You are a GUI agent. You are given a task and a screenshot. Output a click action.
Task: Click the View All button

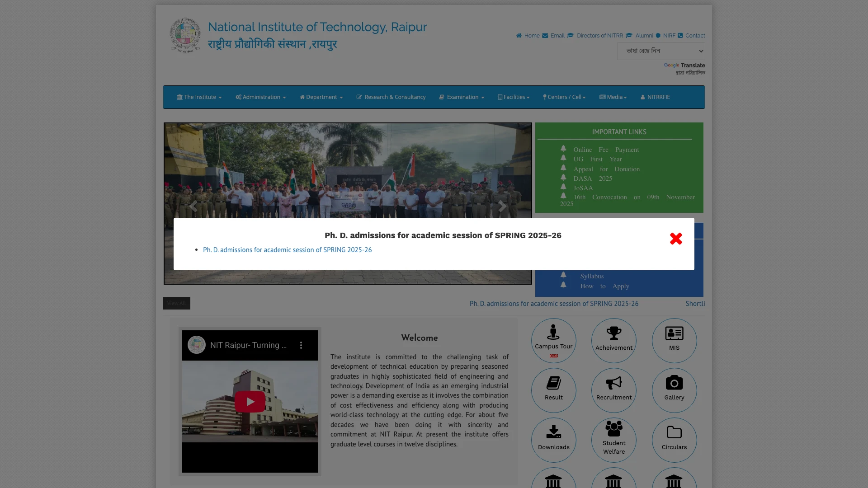[x=176, y=303]
